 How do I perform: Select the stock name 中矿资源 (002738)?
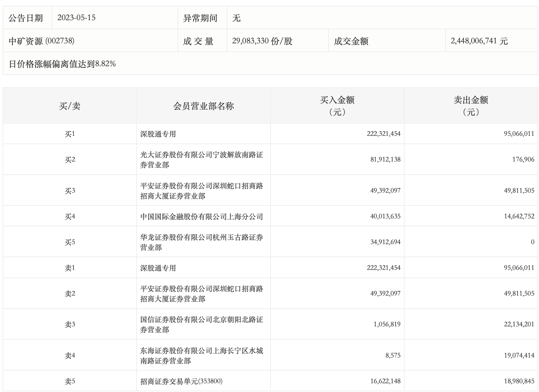42,41
